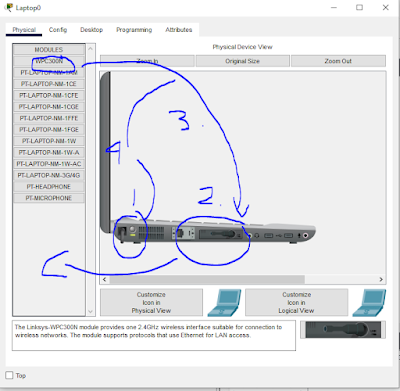Click the Zoom Out button

pyautogui.click(x=338, y=61)
